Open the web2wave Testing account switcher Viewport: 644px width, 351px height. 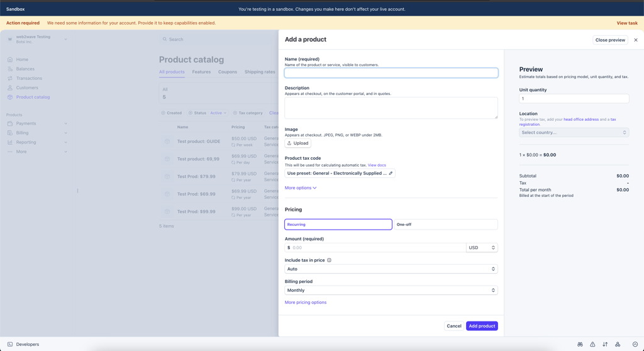click(x=37, y=39)
